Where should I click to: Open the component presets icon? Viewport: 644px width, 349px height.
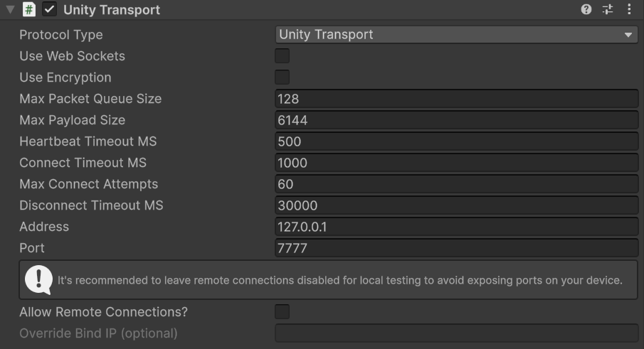pos(607,10)
